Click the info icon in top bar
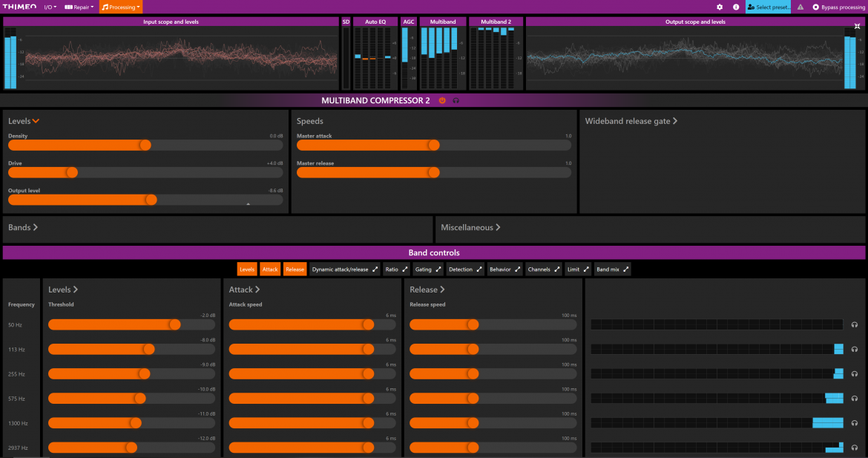 click(x=736, y=7)
